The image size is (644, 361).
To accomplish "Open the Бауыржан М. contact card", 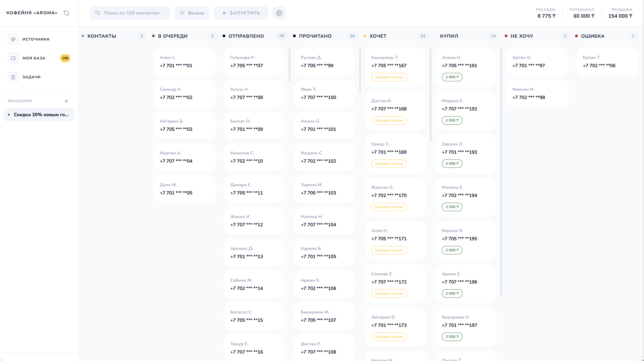I will (325, 316).
